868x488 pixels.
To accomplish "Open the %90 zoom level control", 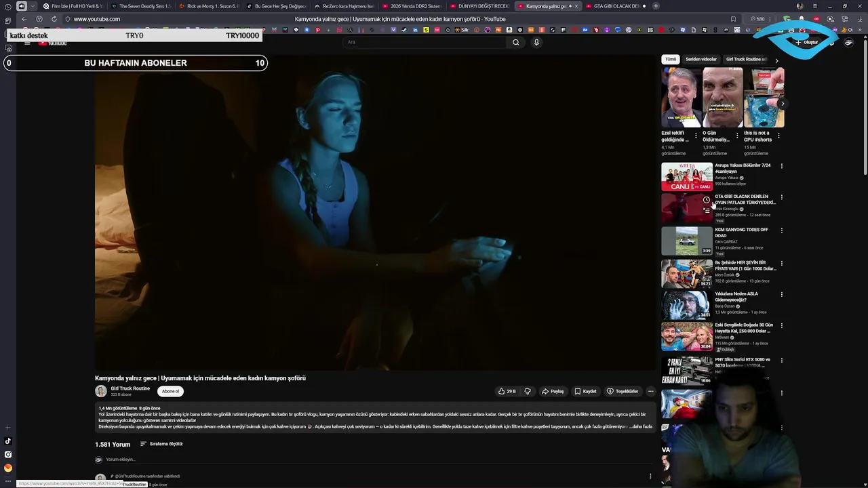I will click(x=758, y=19).
